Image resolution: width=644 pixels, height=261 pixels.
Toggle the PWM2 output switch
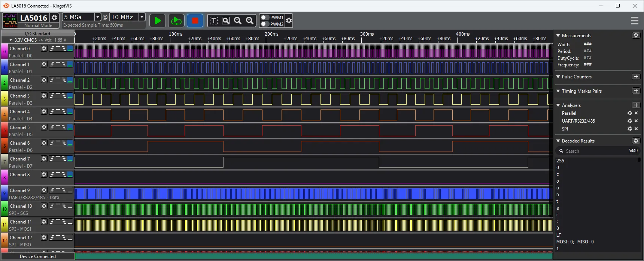coord(265,24)
